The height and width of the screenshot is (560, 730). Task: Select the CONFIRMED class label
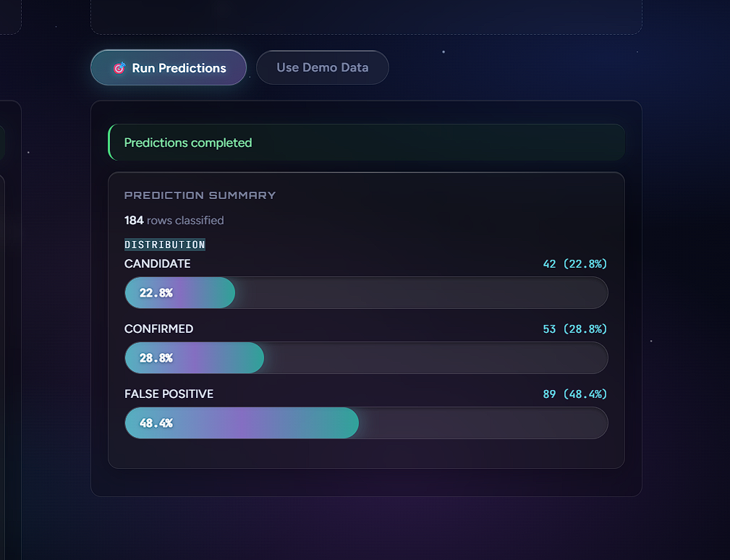[159, 329]
